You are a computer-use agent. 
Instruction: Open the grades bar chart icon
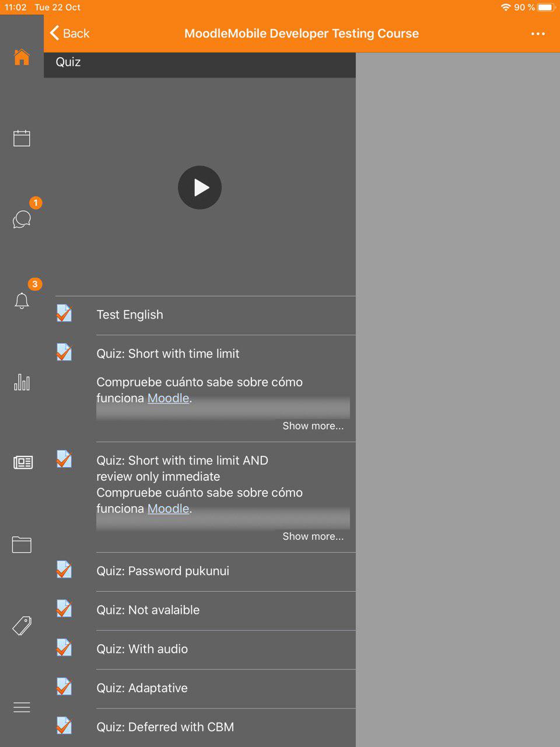tap(22, 382)
